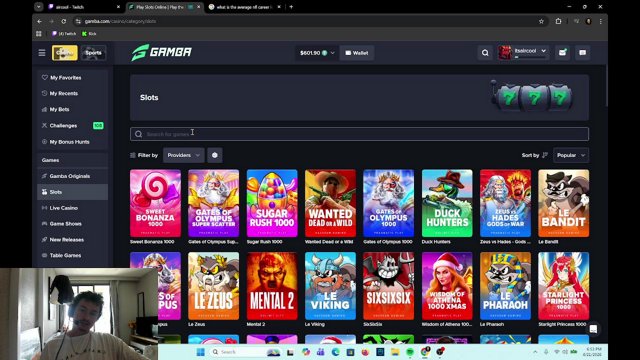The height and width of the screenshot is (360, 640).
Task: Open Le Pharaoh game
Action: coord(505,286)
